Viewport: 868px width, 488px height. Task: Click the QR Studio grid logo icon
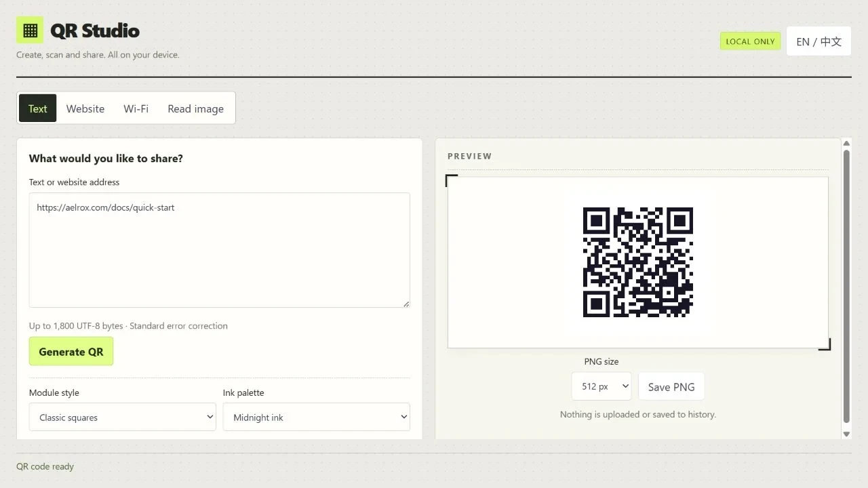point(30,30)
